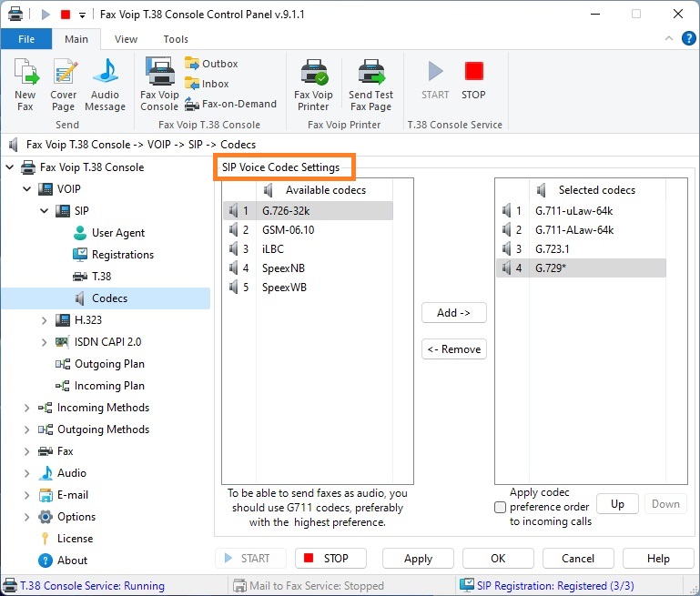Select the T.38 tree item
The height and width of the screenshot is (596, 700).
click(93, 276)
